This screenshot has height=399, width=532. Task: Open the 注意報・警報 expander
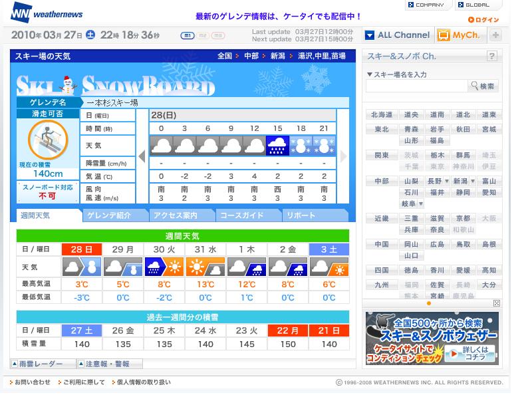(110, 364)
